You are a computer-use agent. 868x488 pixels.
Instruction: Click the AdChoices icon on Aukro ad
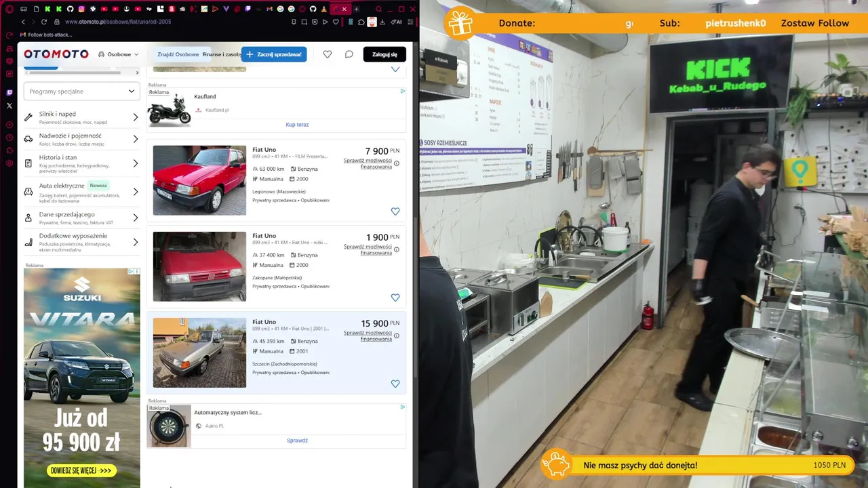(x=402, y=407)
